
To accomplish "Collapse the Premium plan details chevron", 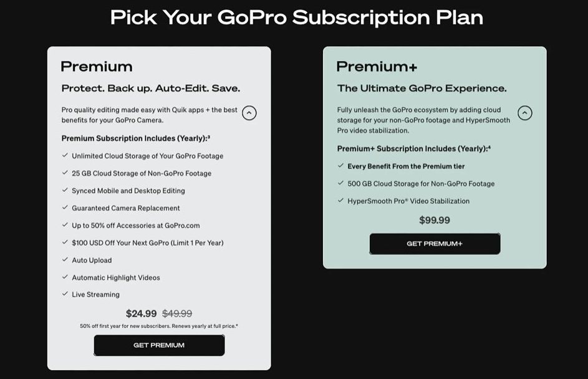I will (x=249, y=113).
